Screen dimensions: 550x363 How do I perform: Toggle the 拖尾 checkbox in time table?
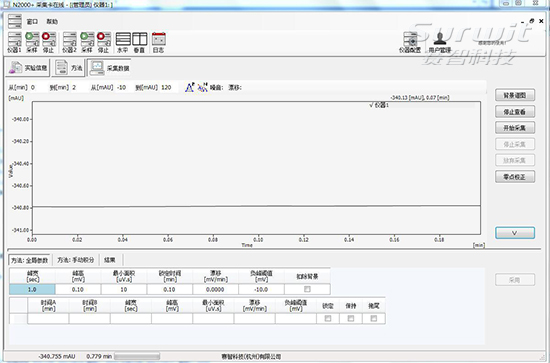[x=374, y=318]
